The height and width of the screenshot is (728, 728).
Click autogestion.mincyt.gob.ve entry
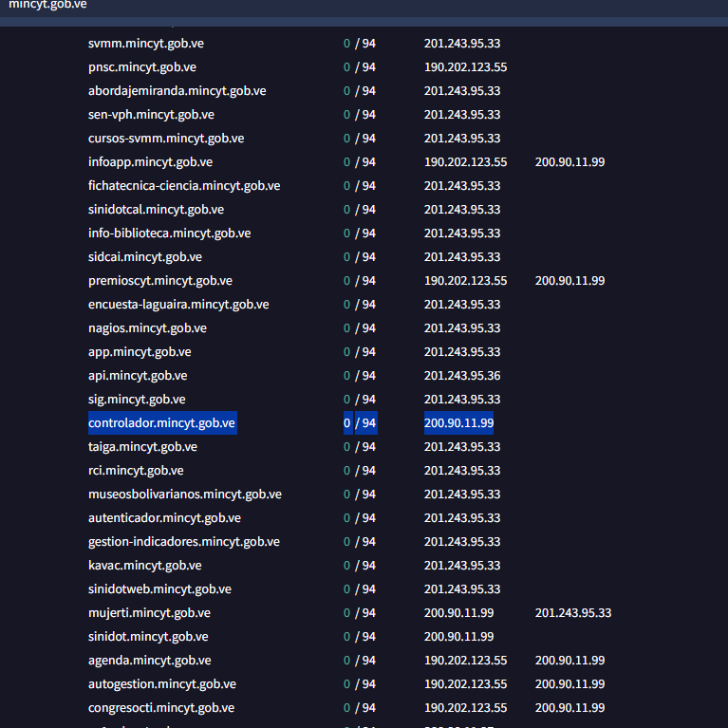coord(162,682)
